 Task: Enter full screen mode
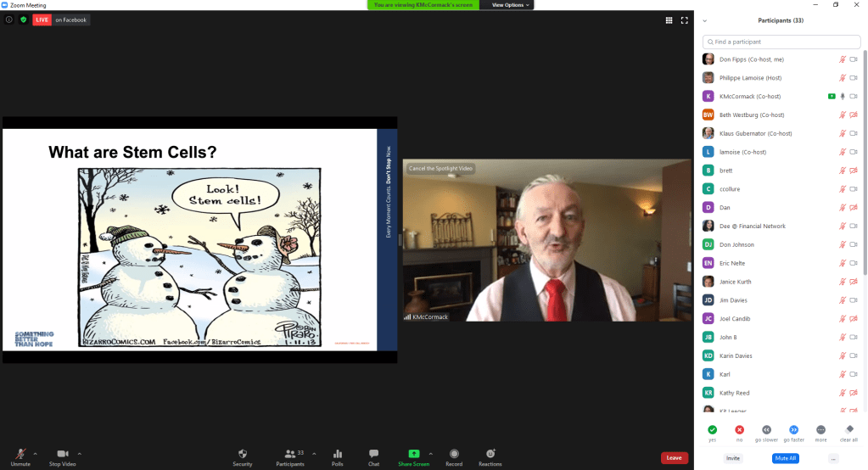684,20
